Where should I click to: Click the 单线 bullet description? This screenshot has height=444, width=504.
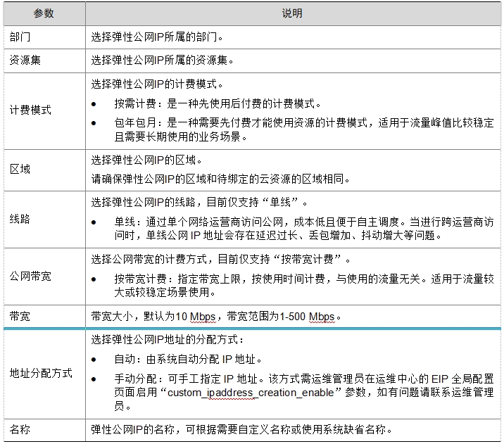tap(304, 229)
